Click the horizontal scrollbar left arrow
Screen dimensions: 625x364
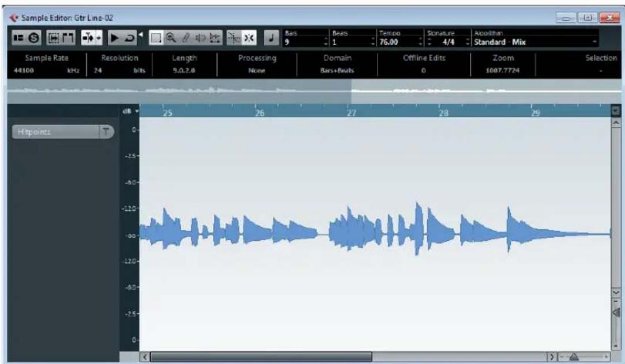tap(145, 357)
